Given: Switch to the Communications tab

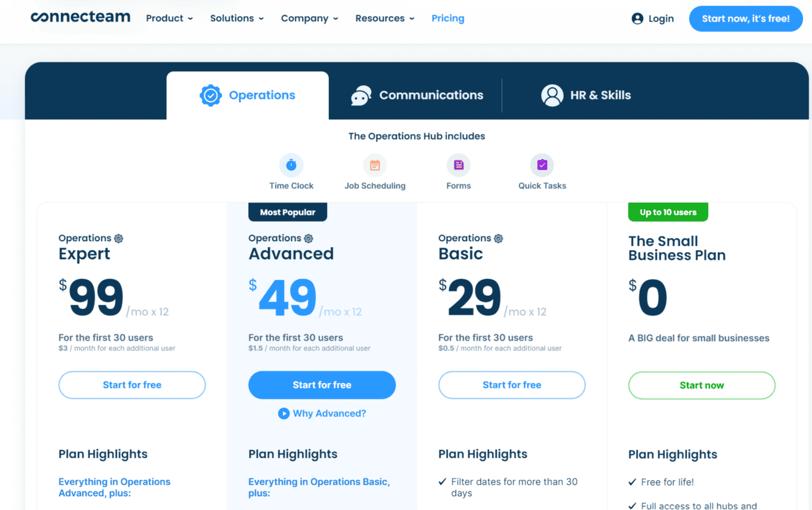Looking at the screenshot, I should click(417, 95).
